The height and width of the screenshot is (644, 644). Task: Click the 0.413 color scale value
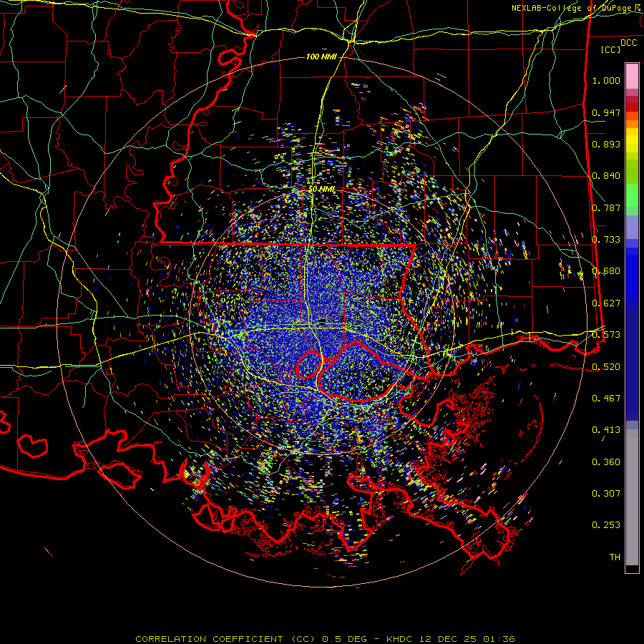pyautogui.click(x=606, y=430)
